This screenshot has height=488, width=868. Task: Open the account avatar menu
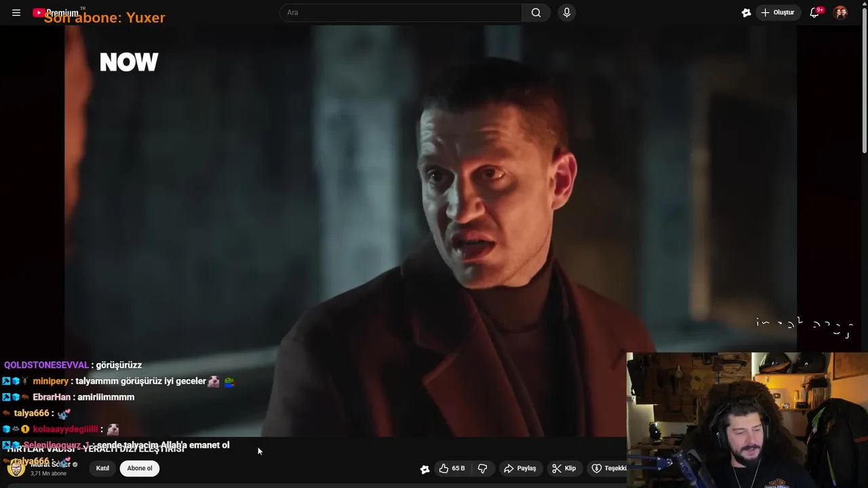click(840, 12)
